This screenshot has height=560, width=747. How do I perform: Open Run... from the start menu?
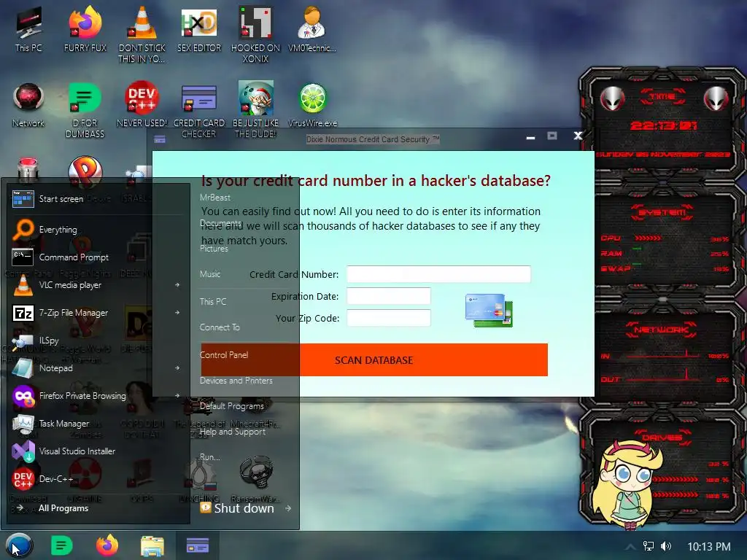(x=210, y=457)
